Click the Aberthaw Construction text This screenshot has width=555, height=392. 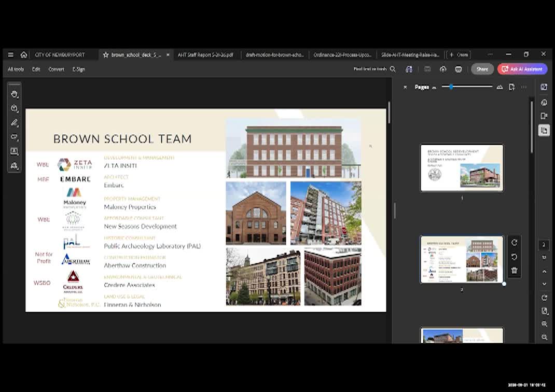(x=135, y=265)
